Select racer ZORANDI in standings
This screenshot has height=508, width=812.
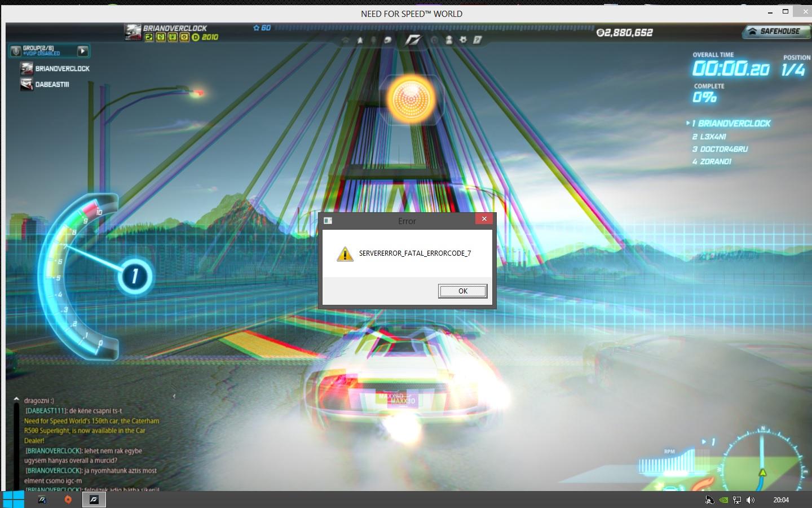[712, 161]
